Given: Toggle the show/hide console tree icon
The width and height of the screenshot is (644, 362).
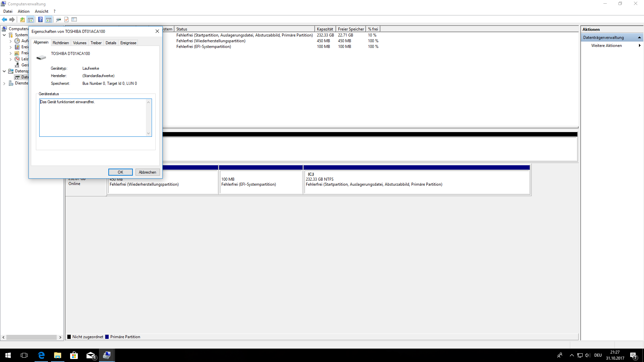Looking at the screenshot, I should coord(31,19).
